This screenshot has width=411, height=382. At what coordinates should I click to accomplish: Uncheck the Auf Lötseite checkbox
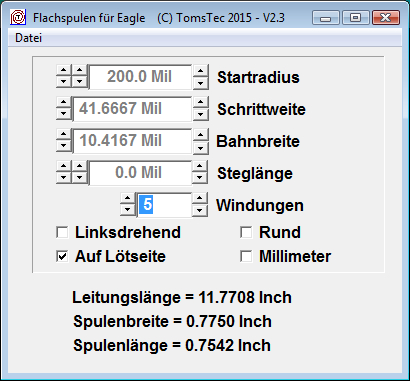[x=62, y=256]
